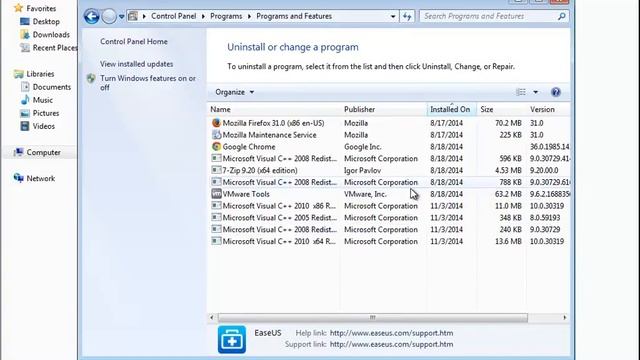Click Google Inc. publisher cell
This screenshot has height=360, width=640.
tap(362, 147)
